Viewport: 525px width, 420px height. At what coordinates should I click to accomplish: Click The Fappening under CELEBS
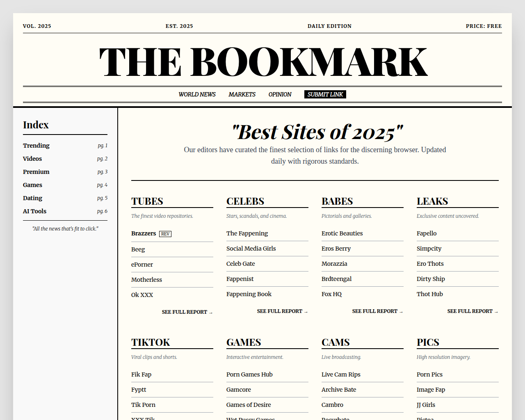tap(247, 233)
